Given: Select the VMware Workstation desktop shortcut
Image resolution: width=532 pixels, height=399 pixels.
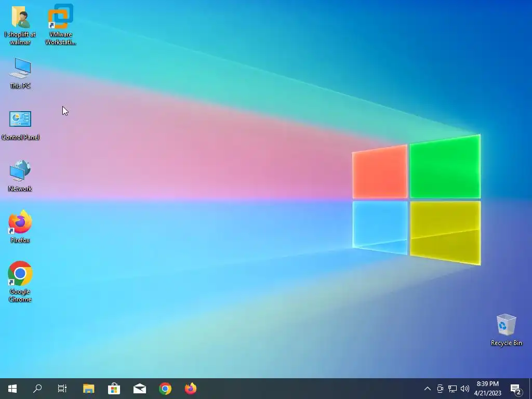Looking at the screenshot, I should [60, 24].
